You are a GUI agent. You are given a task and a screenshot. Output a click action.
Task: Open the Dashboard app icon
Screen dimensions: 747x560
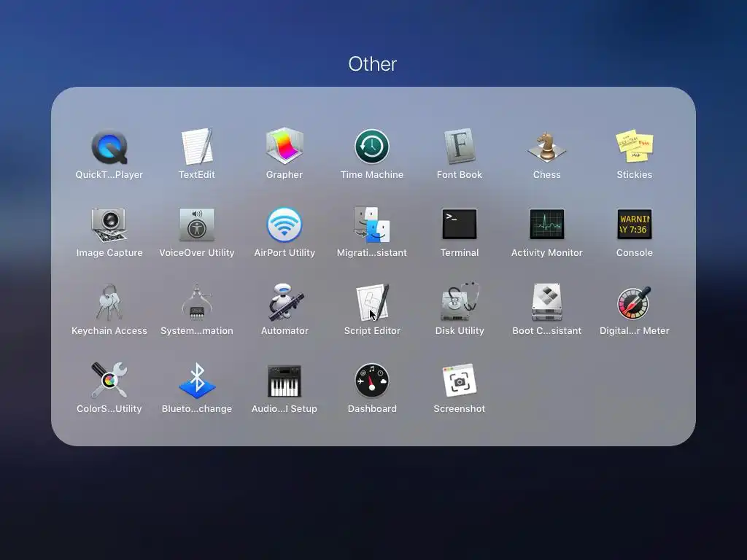[x=372, y=381]
